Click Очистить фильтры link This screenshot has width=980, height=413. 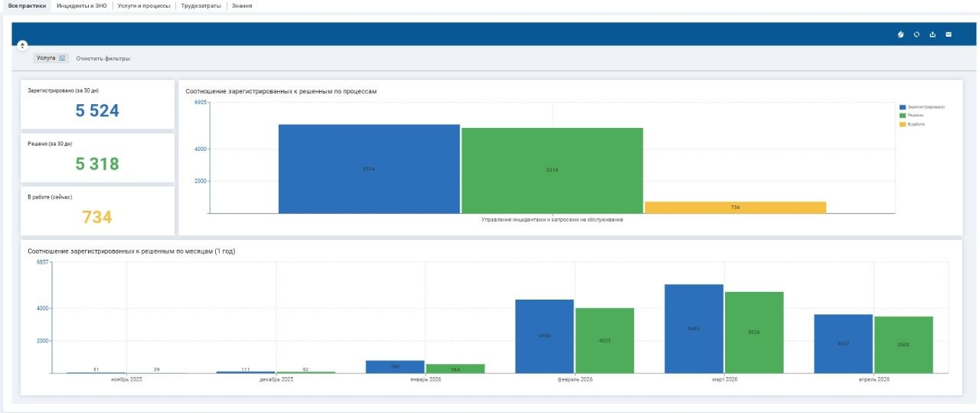click(x=103, y=58)
